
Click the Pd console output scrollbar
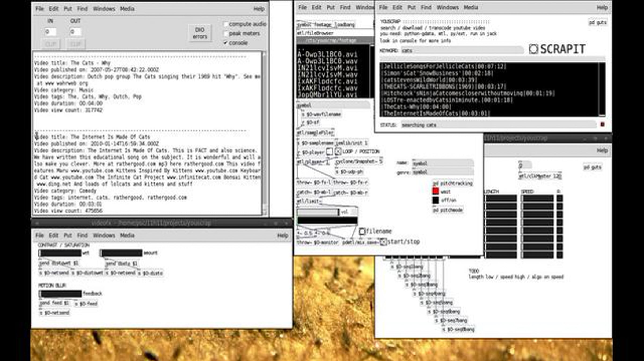264,133
